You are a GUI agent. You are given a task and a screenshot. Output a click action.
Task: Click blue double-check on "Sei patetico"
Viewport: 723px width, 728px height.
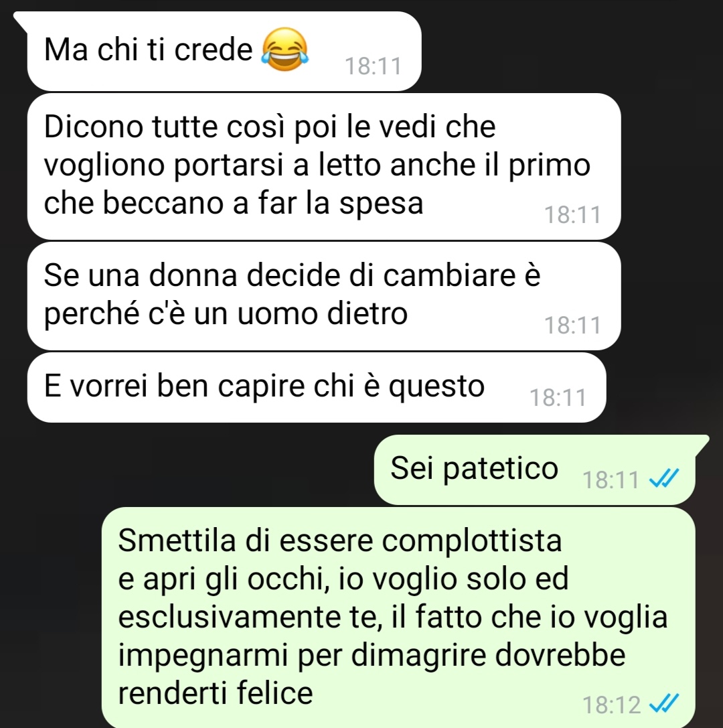click(664, 479)
